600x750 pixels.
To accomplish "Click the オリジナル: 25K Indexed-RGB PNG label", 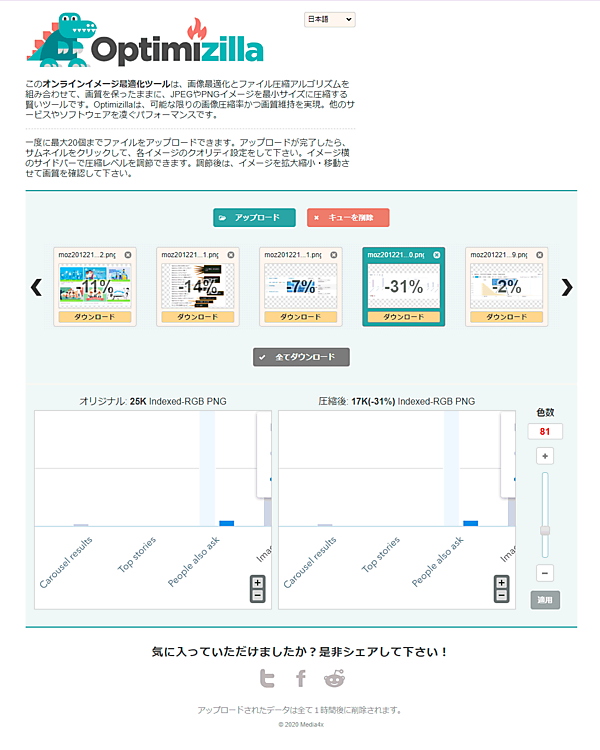I will [x=153, y=401].
